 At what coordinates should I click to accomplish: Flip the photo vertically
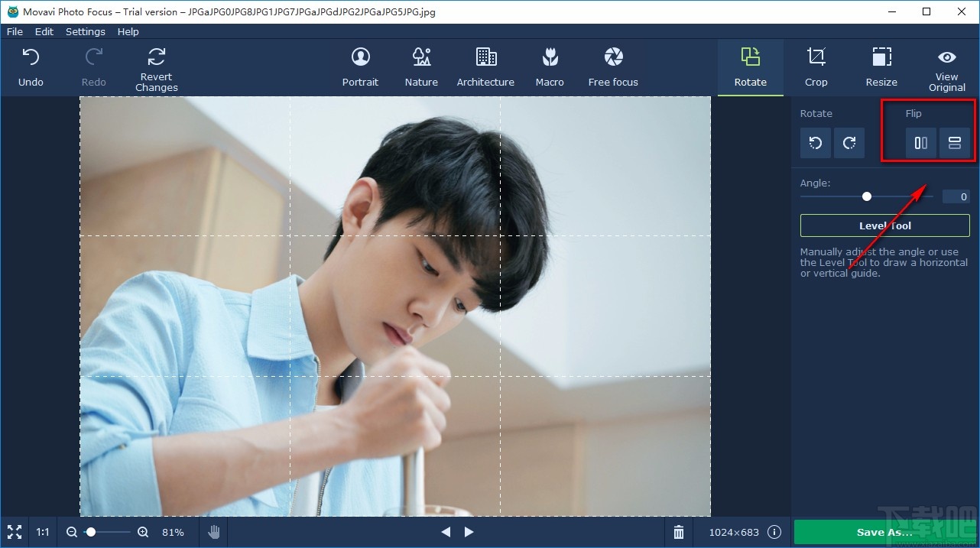point(955,143)
